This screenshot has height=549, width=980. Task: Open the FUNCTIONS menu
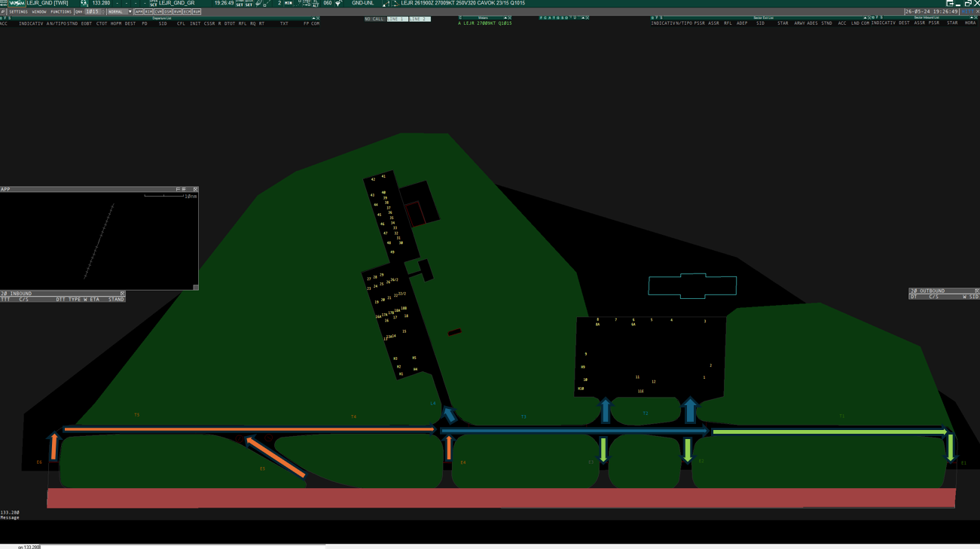(61, 12)
